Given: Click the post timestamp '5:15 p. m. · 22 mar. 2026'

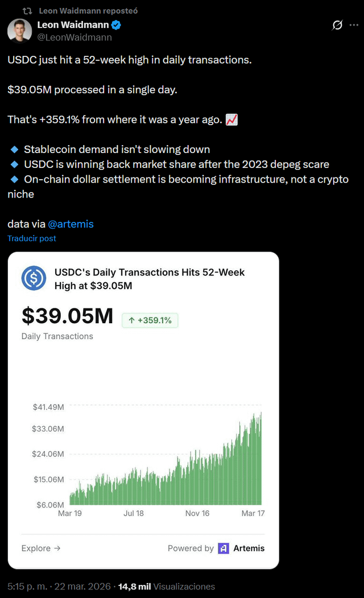Looking at the screenshot, I should point(60,586).
